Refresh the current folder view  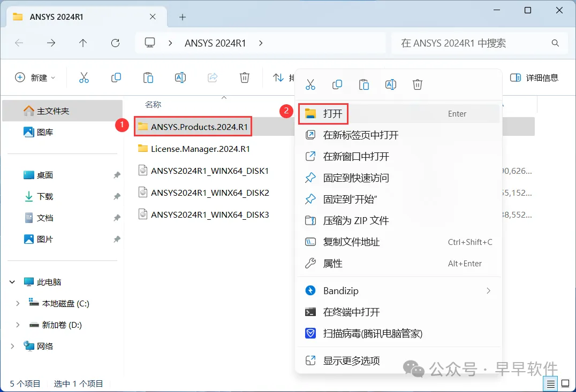click(x=115, y=43)
